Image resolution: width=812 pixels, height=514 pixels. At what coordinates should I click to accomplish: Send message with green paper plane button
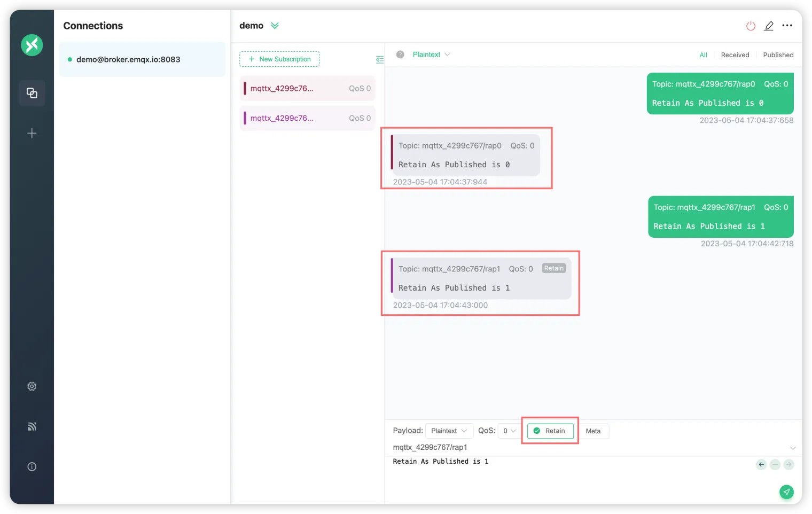tap(786, 492)
